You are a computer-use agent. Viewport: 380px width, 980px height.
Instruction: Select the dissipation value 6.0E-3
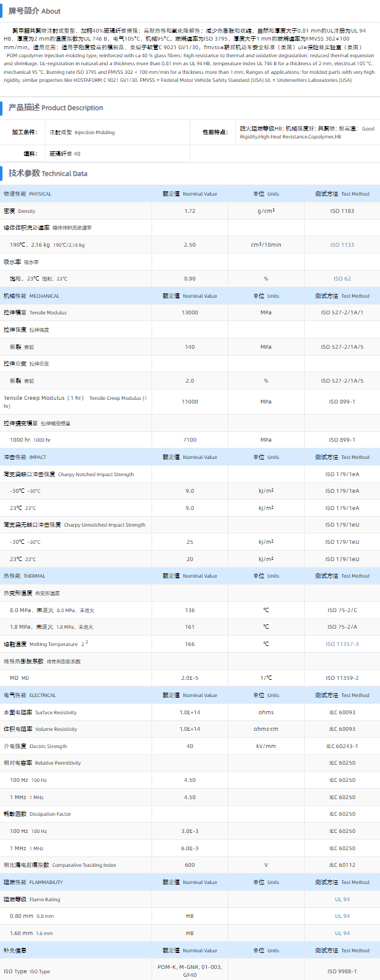pyautogui.click(x=190, y=848)
